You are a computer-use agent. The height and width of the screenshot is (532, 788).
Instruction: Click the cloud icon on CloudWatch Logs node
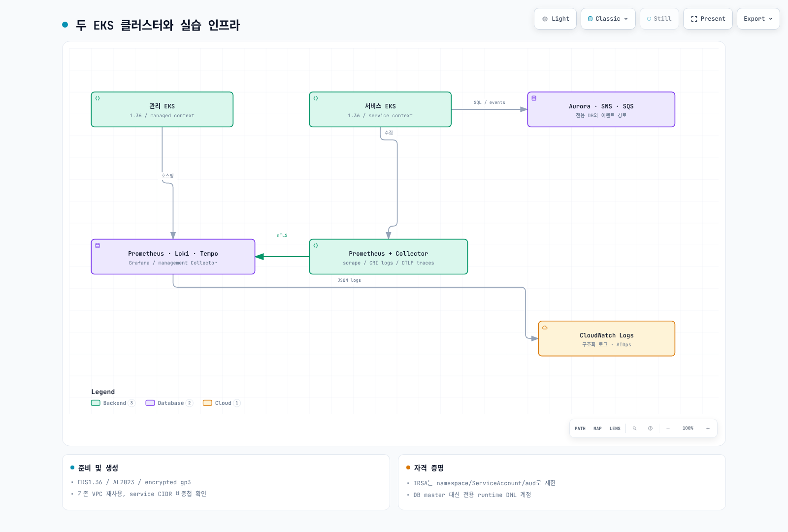[x=545, y=328]
